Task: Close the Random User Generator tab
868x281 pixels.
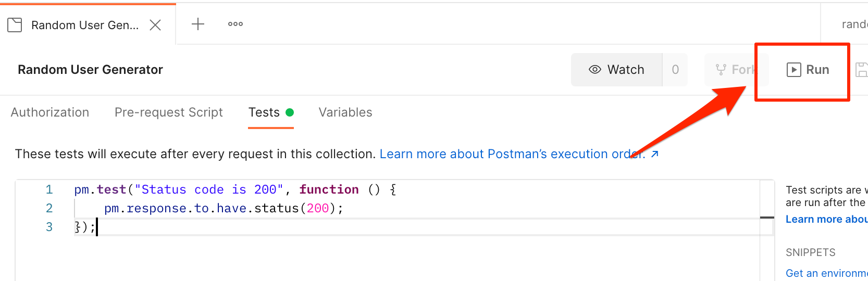Action: tap(155, 25)
